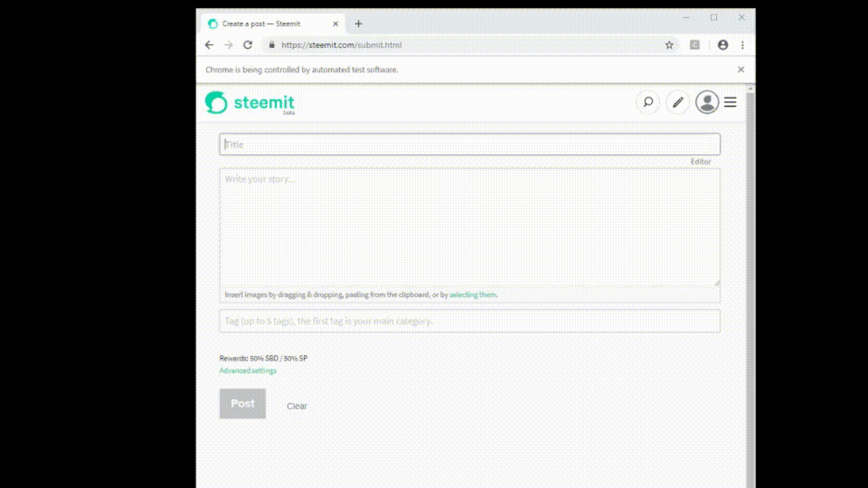Open the Chrome profile icon
Screen dimensions: 868x488
point(723,45)
